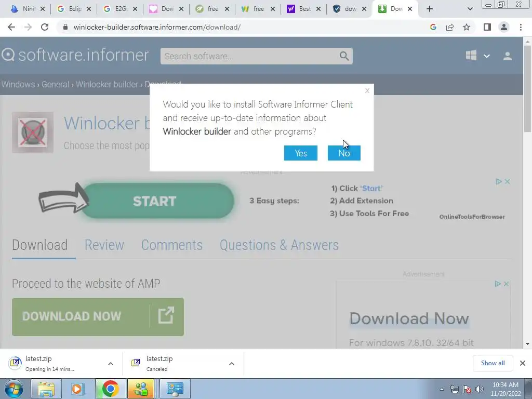
Task: Open Chrome profile avatar
Action: point(504,27)
